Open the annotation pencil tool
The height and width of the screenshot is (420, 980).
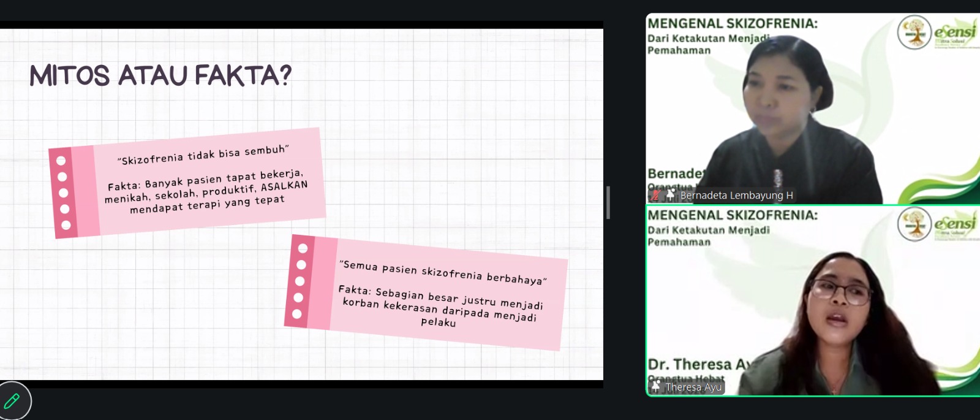point(13,402)
